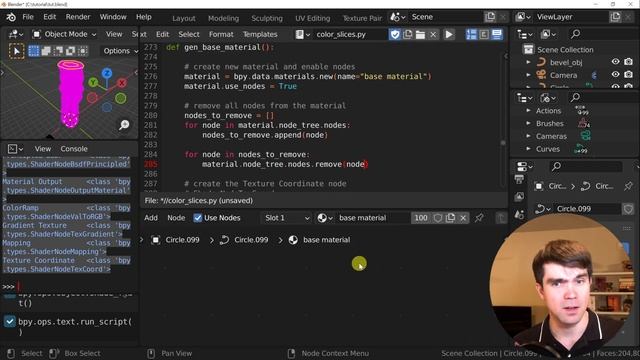Create new scene icon

tap(490, 17)
